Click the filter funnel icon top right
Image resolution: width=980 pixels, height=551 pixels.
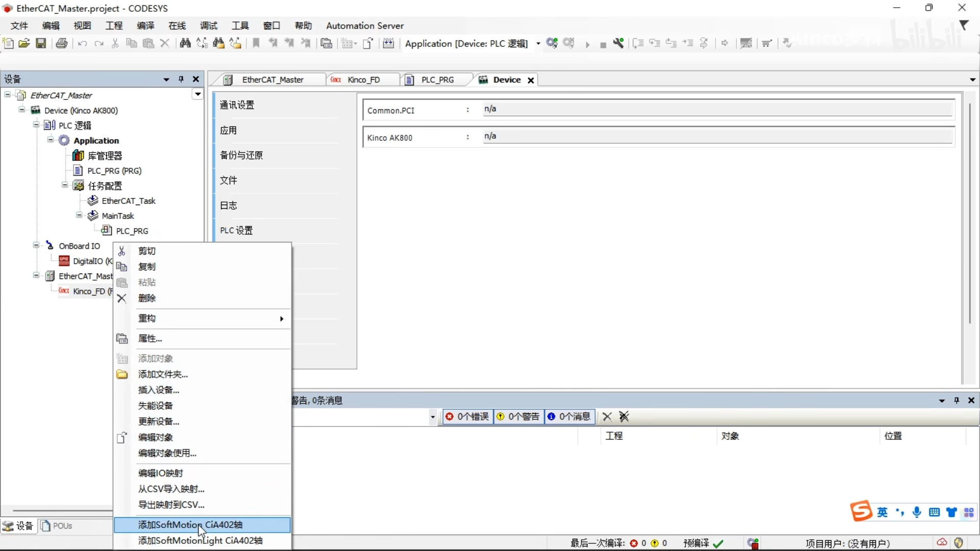click(x=964, y=25)
